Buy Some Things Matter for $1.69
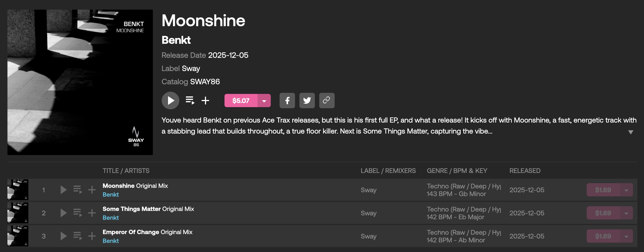This screenshot has width=644, height=252. [x=603, y=213]
